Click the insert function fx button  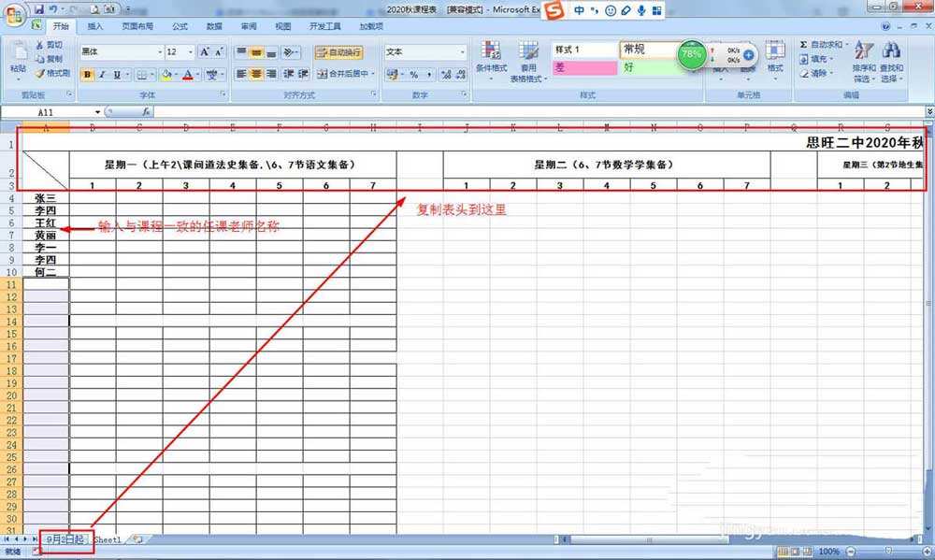[x=146, y=111]
